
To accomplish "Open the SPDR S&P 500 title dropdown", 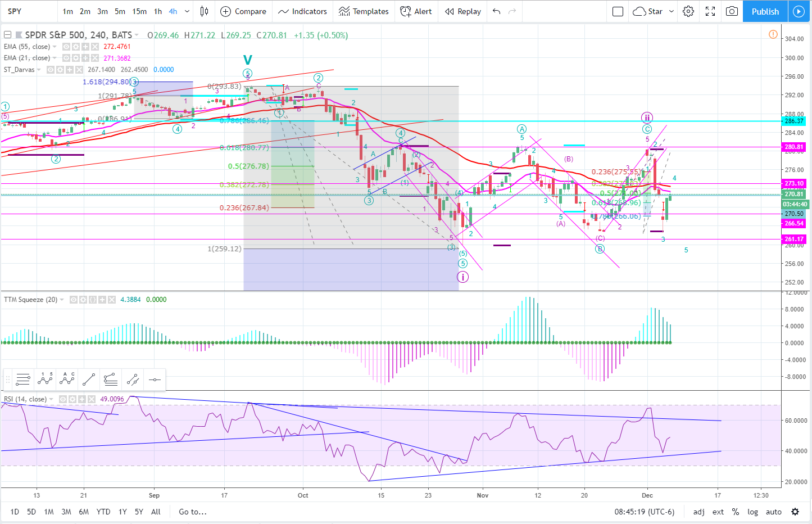I will coord(137,35).
